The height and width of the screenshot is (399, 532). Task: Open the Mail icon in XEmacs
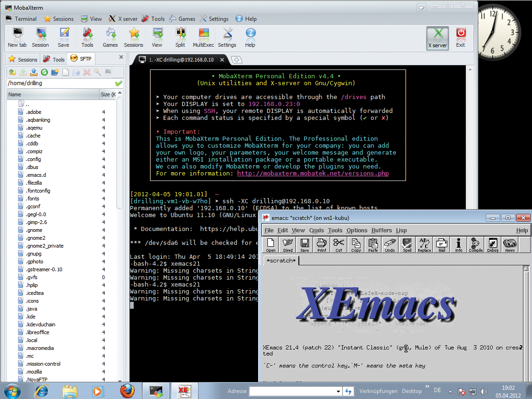[x=441, y=245]
